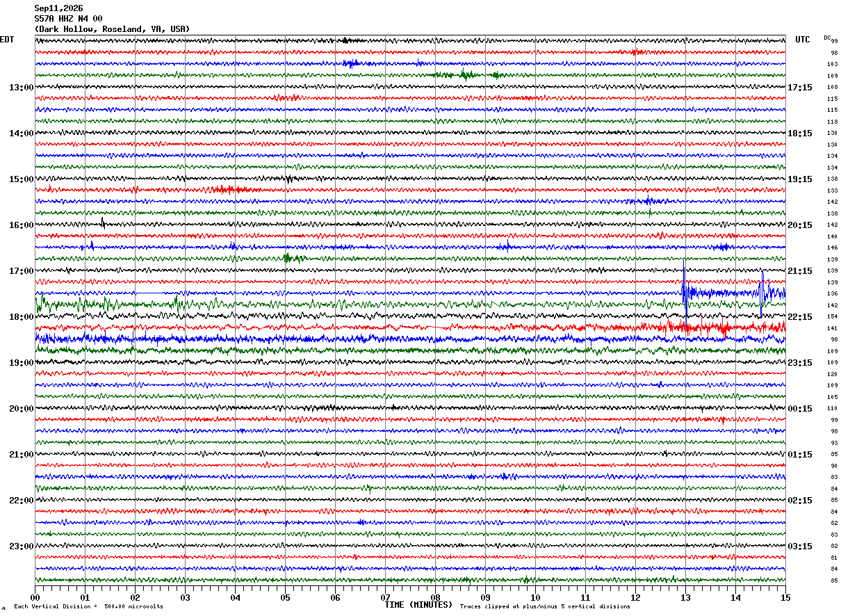Click the DC offset value 154
Image resolution: width=841 pixels, height=616 pixels.
pyautogui.click(x=832, y=316)
